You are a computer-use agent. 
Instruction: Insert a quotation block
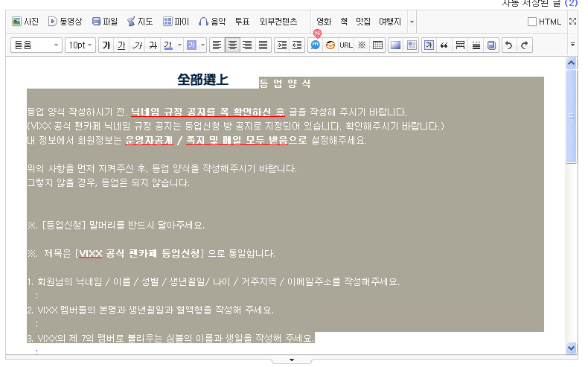(x=444, y=45)
